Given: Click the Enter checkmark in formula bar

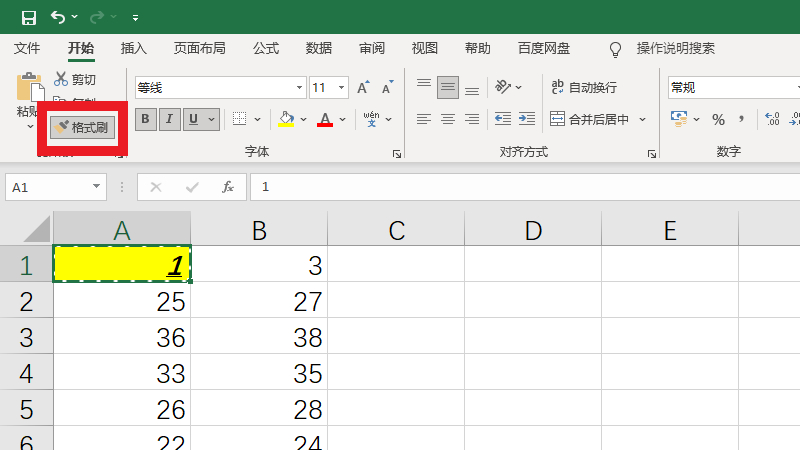Looking at the screenshot, I should [x=192, y=187].
